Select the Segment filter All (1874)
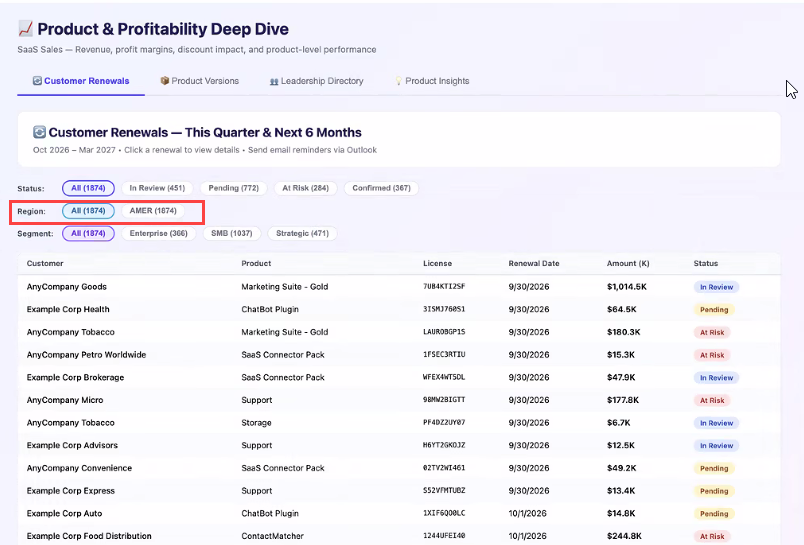This screenshot has width=804, height=545. 88,233
